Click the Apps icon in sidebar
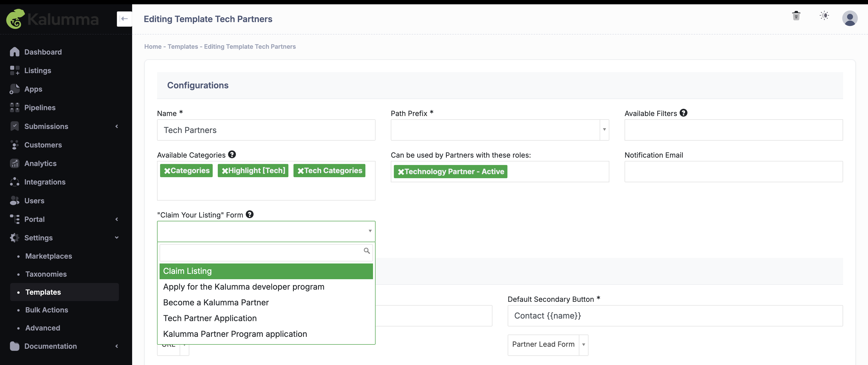This screenshot has width=868, height=365. click(x=14, y=89)
